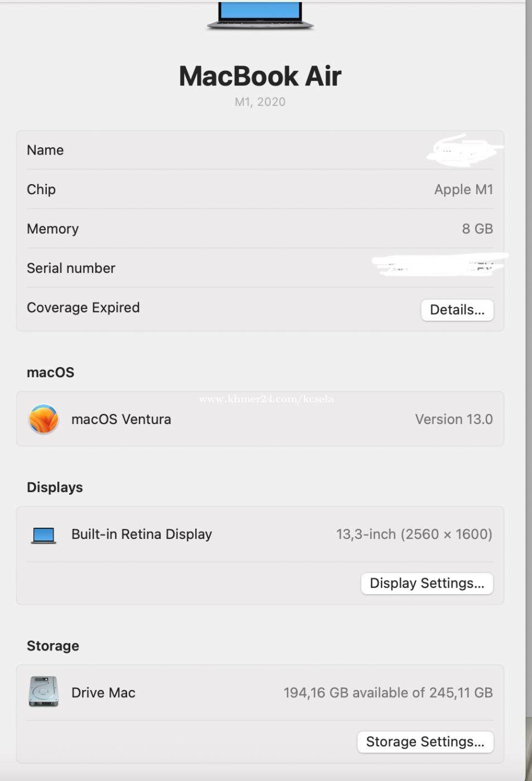Open Display Settings

427,583
